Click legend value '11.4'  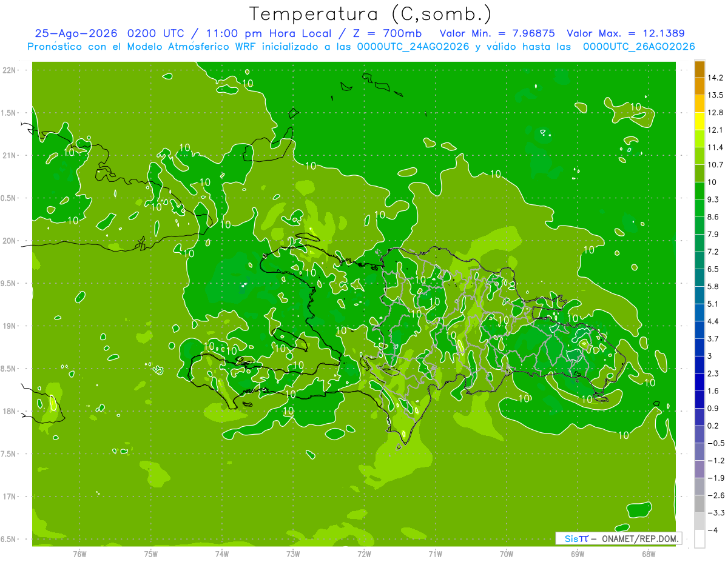[715, 147]
